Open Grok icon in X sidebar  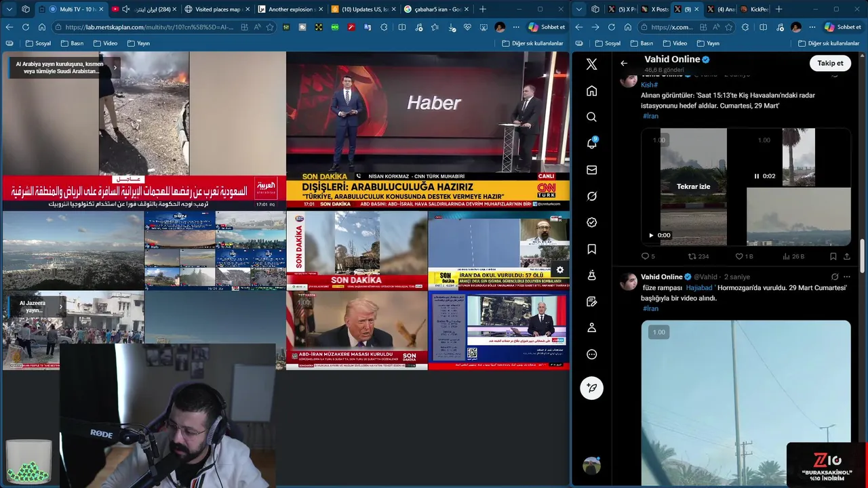tap(591, 197)
